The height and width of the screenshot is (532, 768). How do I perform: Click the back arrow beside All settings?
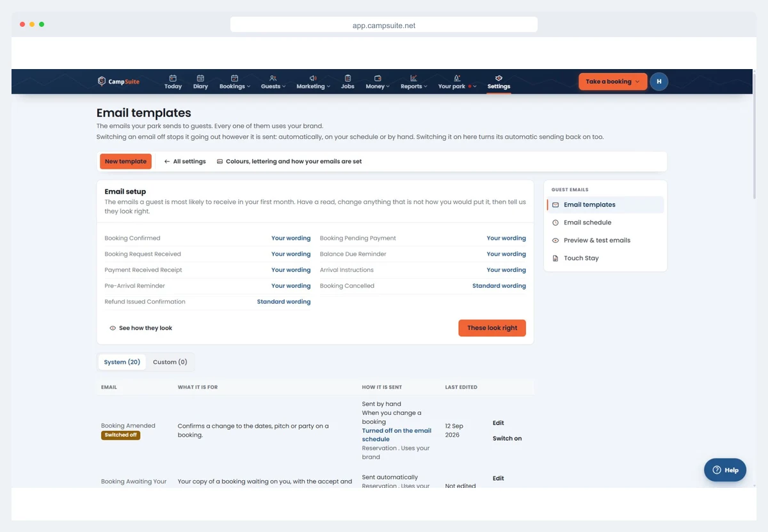[x=167, y=162]
